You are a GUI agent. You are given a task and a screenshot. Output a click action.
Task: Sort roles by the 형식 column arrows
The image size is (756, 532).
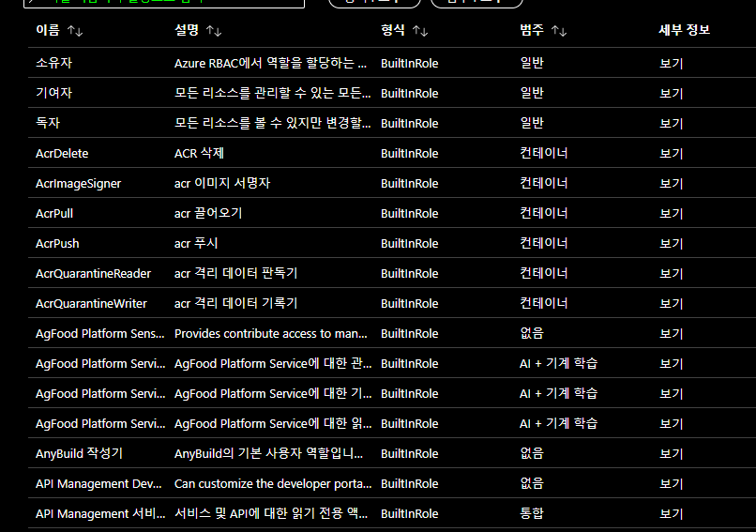tap(420, 31)
